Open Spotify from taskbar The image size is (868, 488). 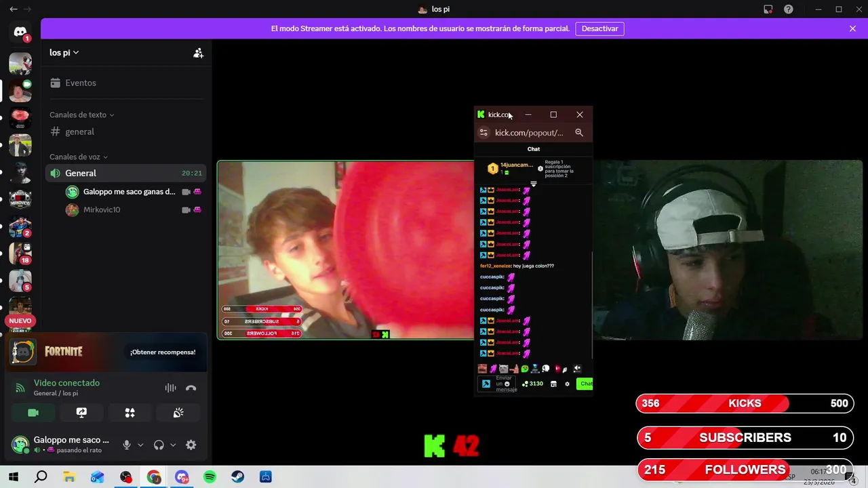coord(210,477)
